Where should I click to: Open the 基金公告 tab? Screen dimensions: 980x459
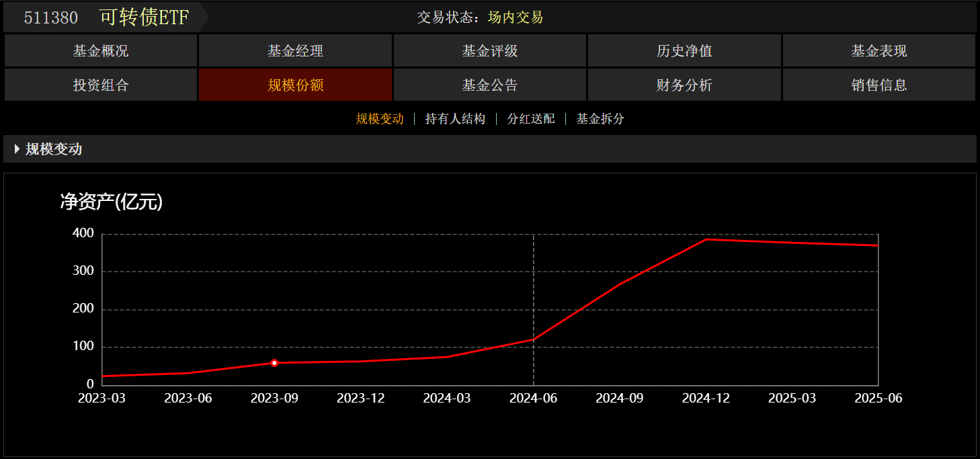[x=490, y=85]
